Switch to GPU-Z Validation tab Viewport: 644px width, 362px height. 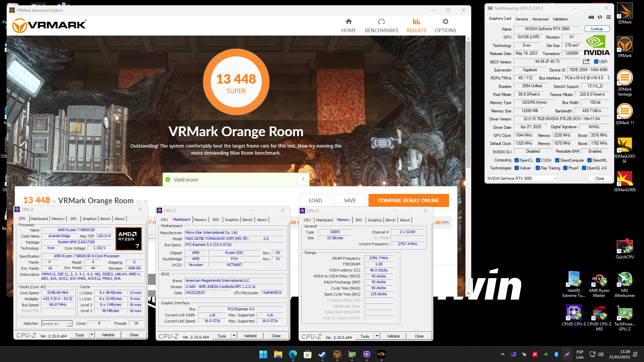pyautogui.click(x=560, y=19)
